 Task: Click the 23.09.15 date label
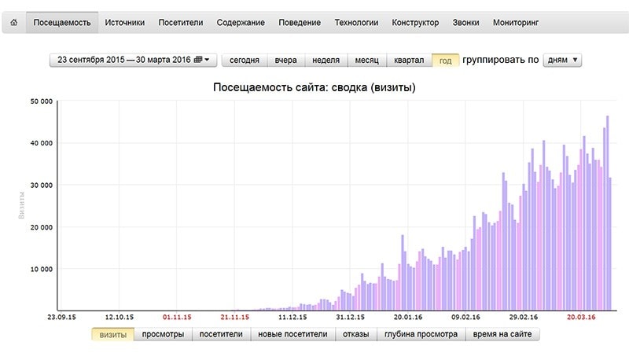(x=61, y=317)
